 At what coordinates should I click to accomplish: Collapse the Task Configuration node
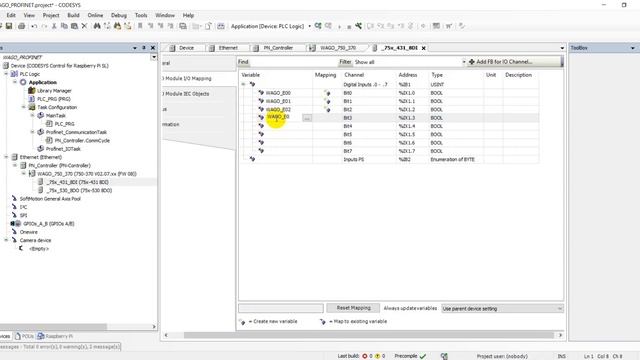[23, 107]
